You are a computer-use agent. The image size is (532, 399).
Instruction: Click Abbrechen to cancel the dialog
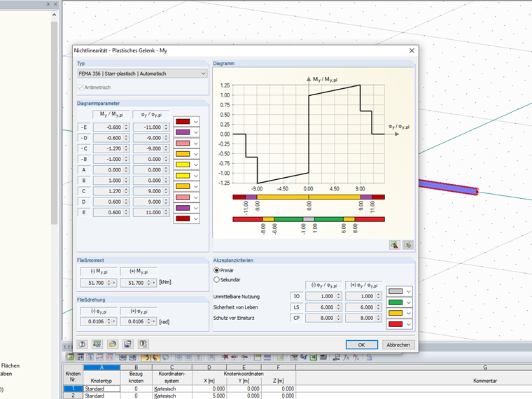tap(398, 344)
